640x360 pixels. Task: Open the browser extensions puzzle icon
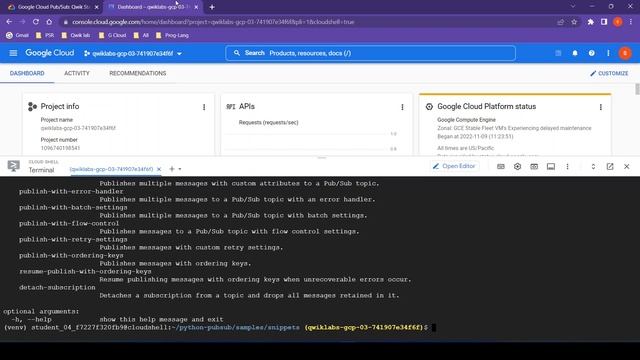[x=591, y=22]
